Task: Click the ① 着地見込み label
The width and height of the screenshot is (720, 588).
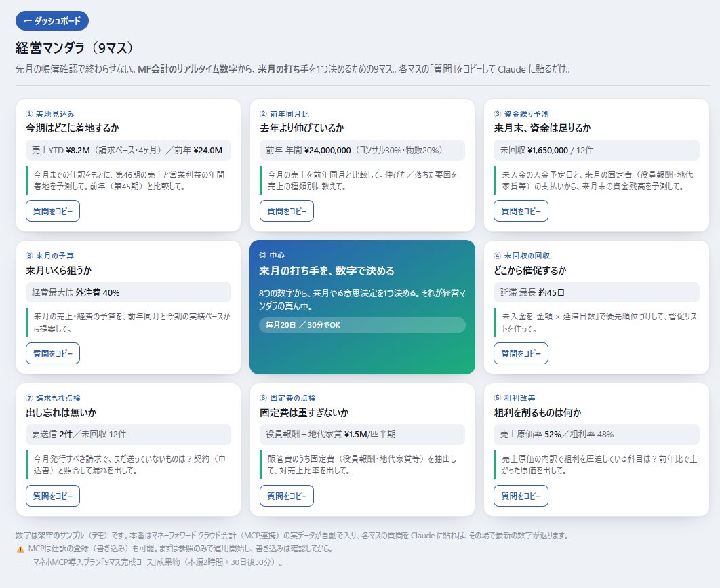Action: coord(49,114)
